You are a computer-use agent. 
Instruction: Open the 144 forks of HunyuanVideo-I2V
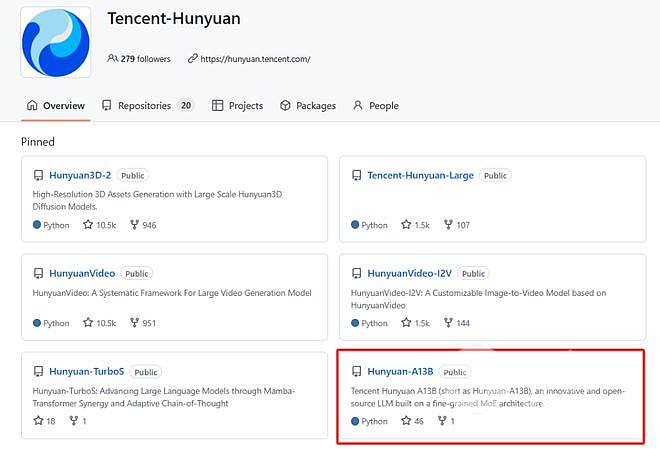click(463, 323)
